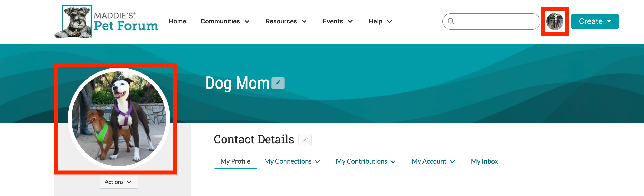The width and height of the screenshot is (644, 196).
Task: Expand the Resources navigation dropdown
Action: [x=286, y=21]
